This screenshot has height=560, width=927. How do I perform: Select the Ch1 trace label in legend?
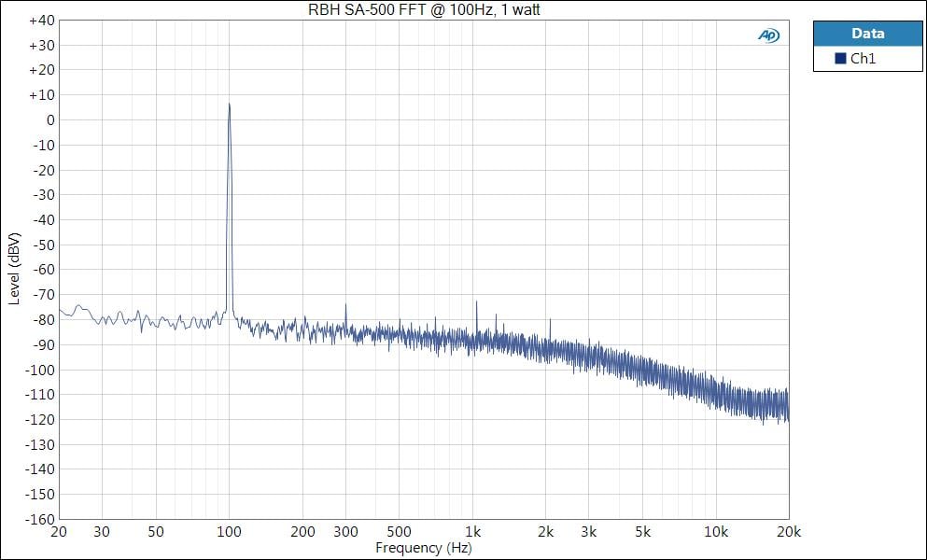[863, 59]
